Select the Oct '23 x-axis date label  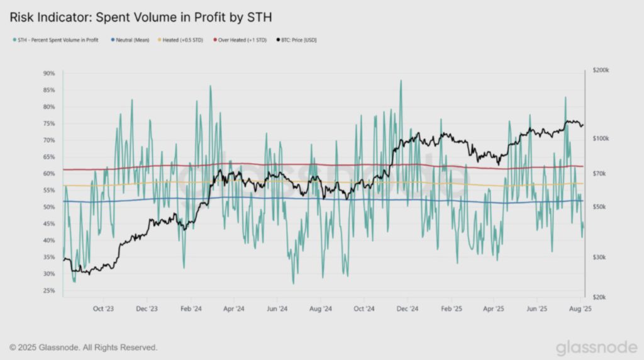point(103,309)
